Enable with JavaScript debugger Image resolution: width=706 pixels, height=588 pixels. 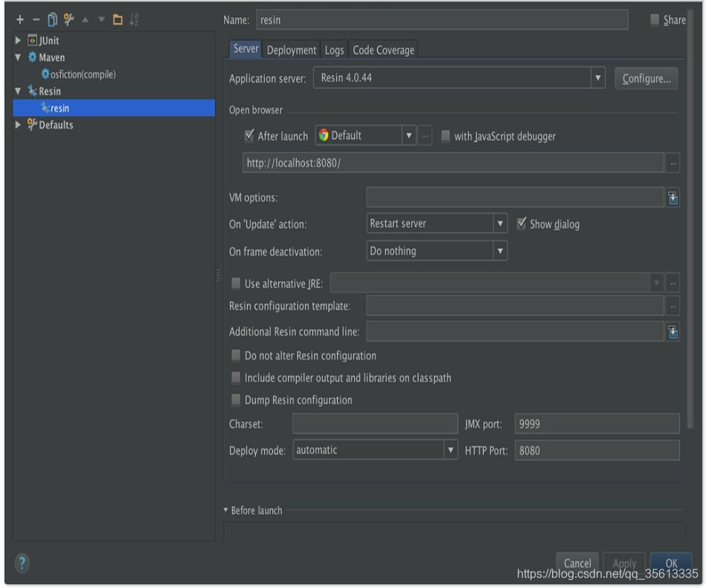[446, 136]
